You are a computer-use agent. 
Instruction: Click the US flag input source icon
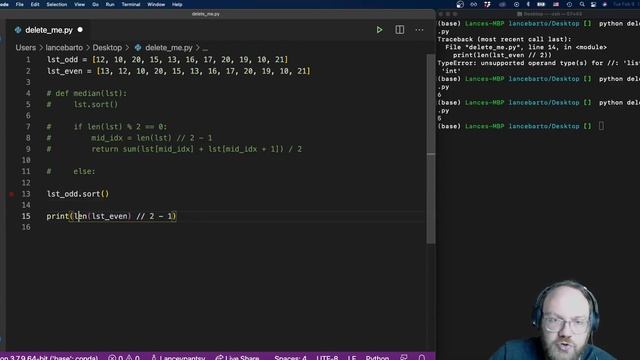(556, 4)
